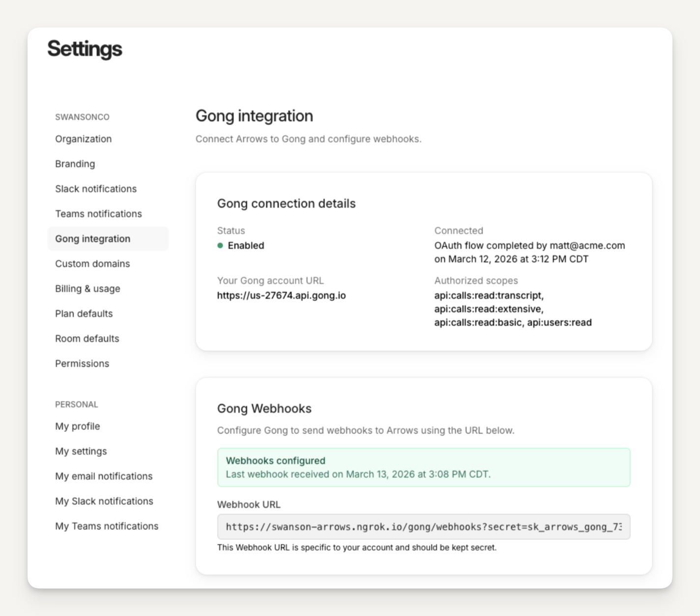Open Room defaults settings
The image size is (700, 616).
click(87, 339)
